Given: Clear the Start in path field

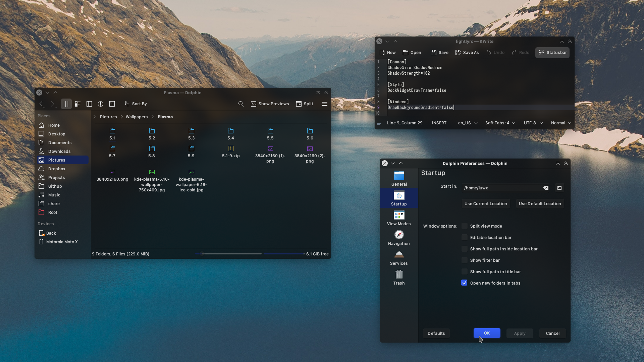Looking at the screenshot, I should click(x=546, y=188).
